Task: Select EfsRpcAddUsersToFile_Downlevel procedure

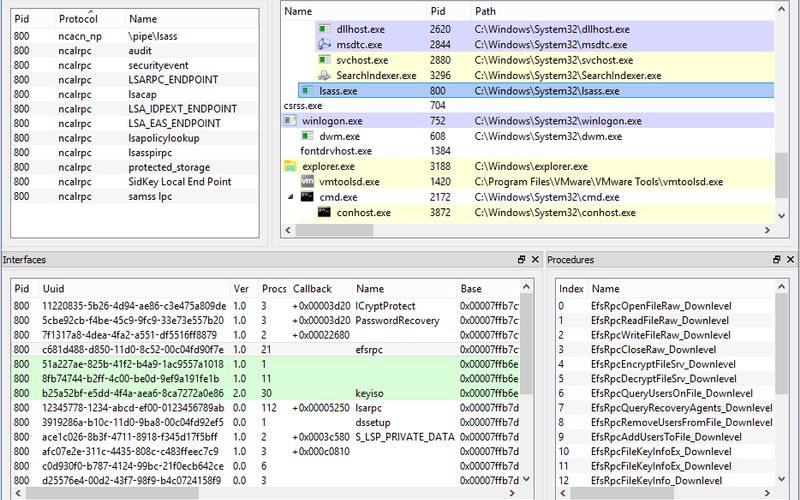Action: click(x=665, y=437)
